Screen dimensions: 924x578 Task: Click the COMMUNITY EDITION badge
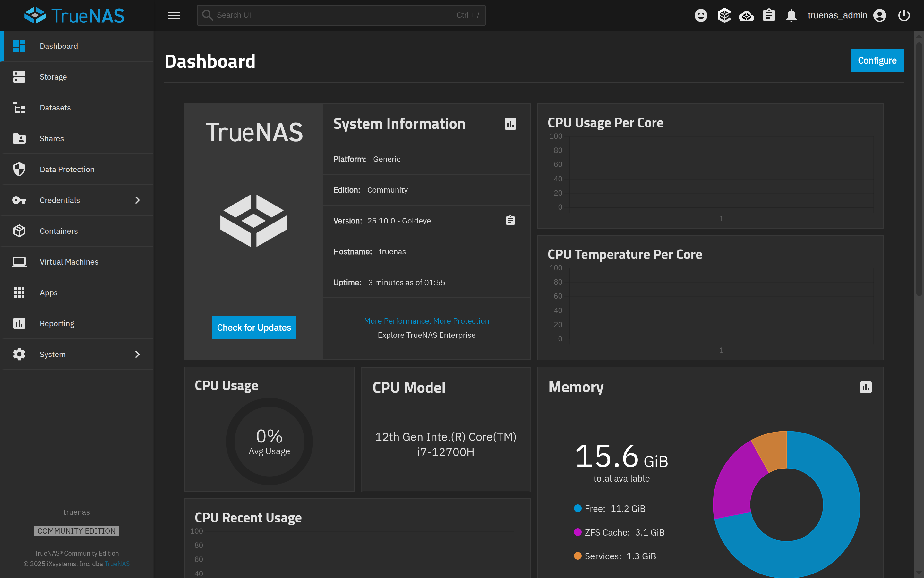coord(77,531)
